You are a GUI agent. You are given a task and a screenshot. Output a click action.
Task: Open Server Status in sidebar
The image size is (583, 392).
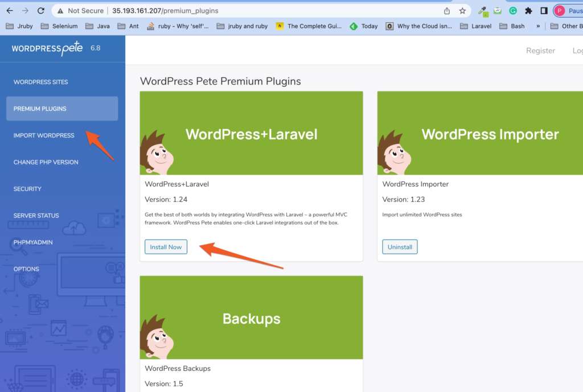[x=36, y=216]
